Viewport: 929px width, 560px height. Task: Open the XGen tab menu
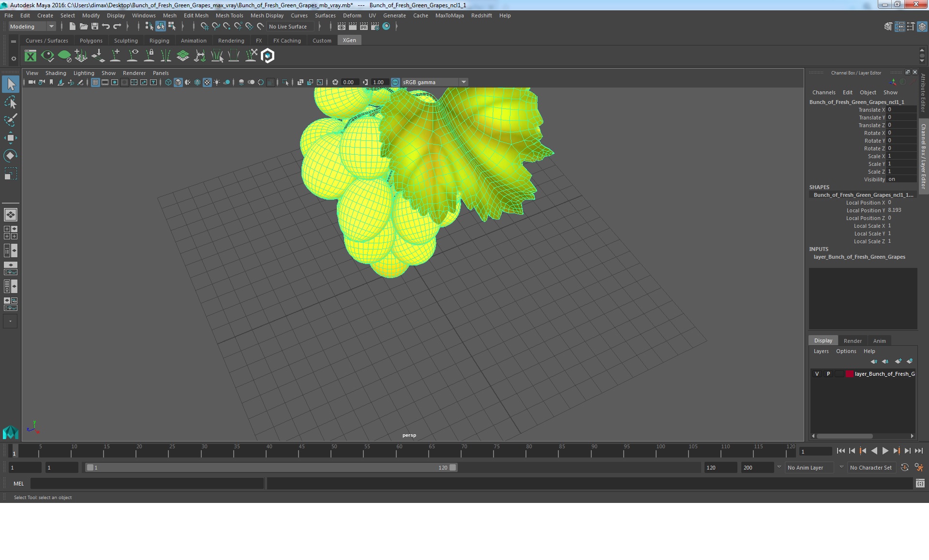[350, 40]
